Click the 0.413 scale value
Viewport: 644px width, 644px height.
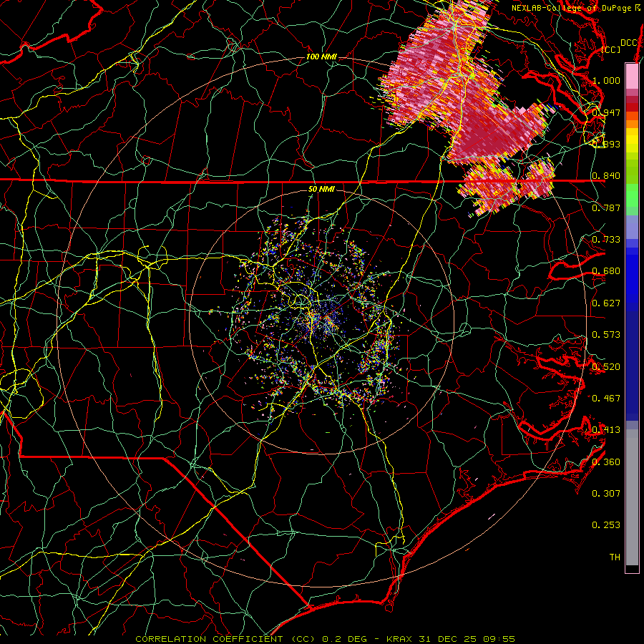click(606, 430)
